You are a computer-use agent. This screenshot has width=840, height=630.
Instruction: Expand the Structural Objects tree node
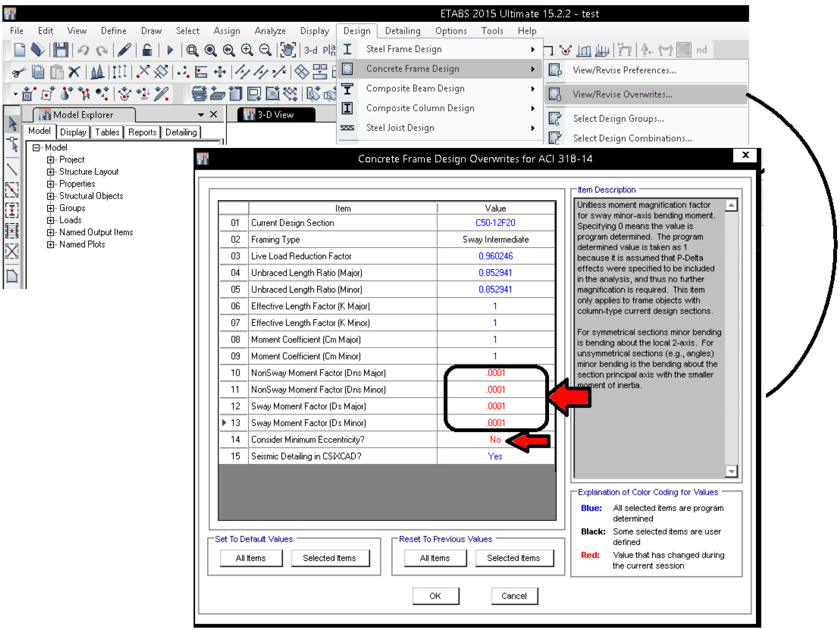pos(50,196)
